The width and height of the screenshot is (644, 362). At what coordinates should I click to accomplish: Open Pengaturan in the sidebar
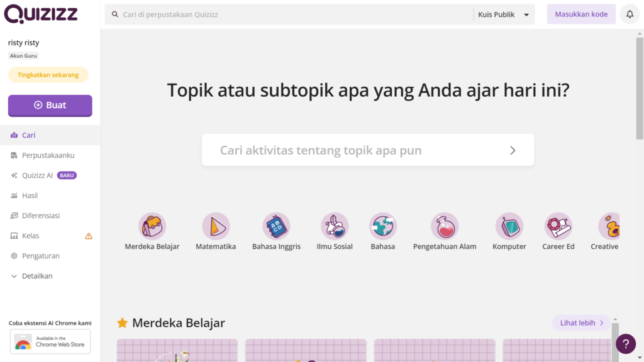click(x=50, y=256)
